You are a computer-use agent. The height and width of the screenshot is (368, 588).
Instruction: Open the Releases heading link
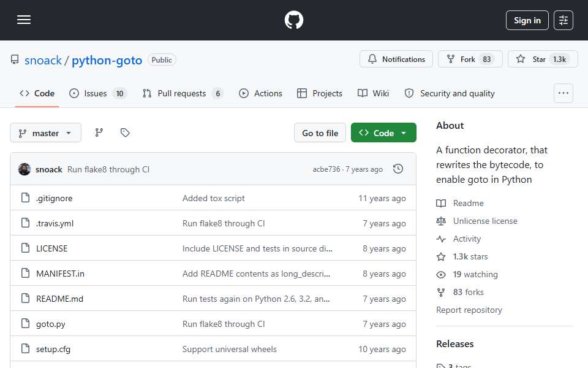pyautogui.click(x=455, y=344)
